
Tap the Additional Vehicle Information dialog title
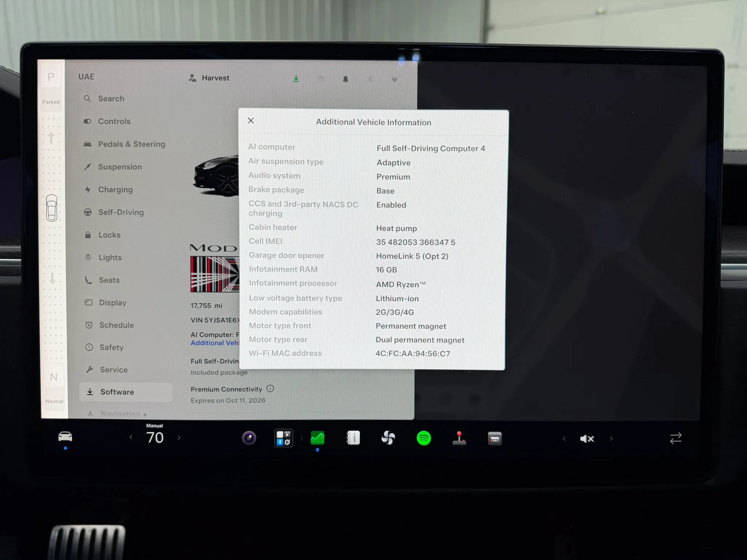point(373,122)
